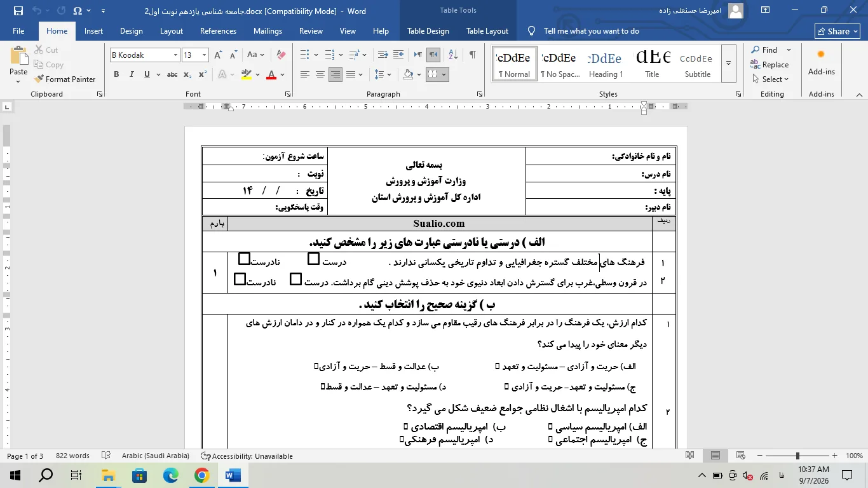Clear all formatting with the eraser icon
The image size is (868, 488).
click(281, 55)
